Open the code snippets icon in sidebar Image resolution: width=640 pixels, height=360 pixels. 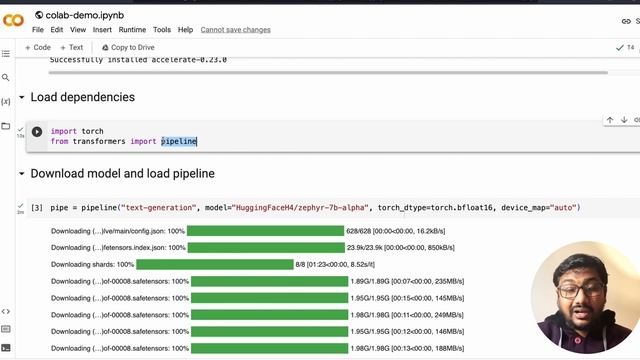tap(6, 311)
